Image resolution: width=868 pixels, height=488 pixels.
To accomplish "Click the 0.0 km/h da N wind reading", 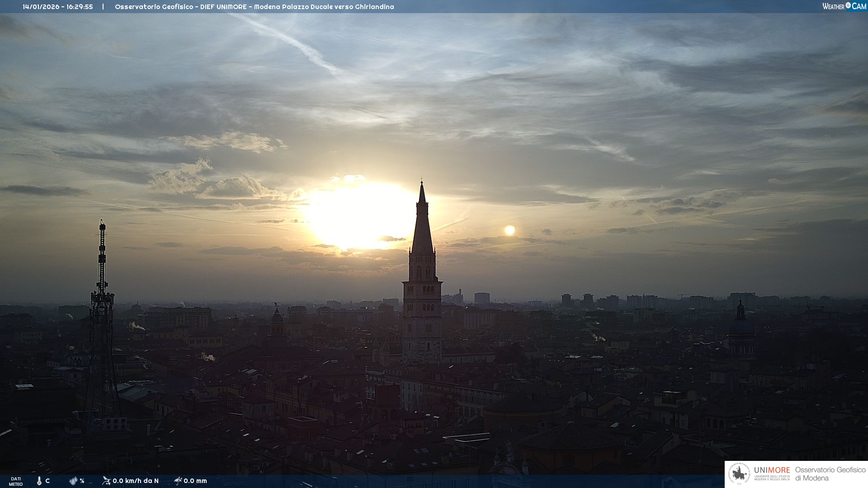I will coord(136,481).
